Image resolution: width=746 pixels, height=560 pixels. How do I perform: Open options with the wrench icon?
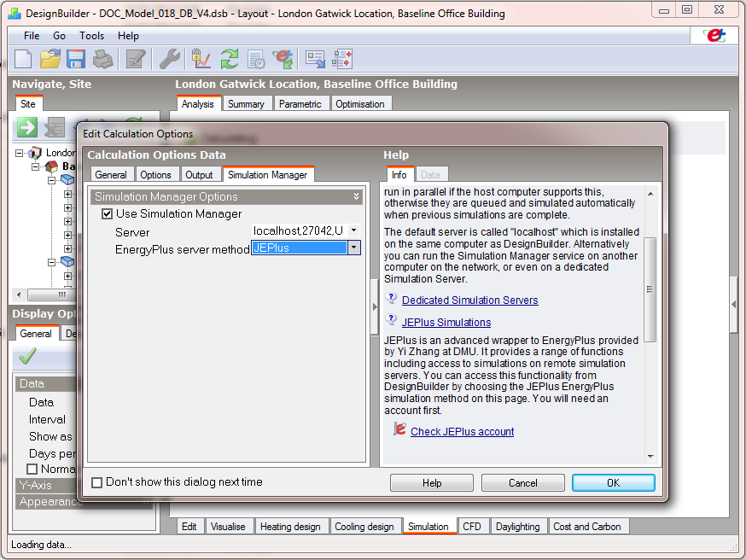pyautogui.click(x=169, y=59)
